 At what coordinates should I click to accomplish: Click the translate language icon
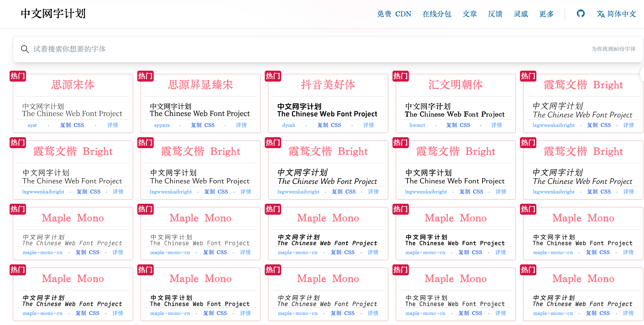pyautogui.click(x=600, y=14)
